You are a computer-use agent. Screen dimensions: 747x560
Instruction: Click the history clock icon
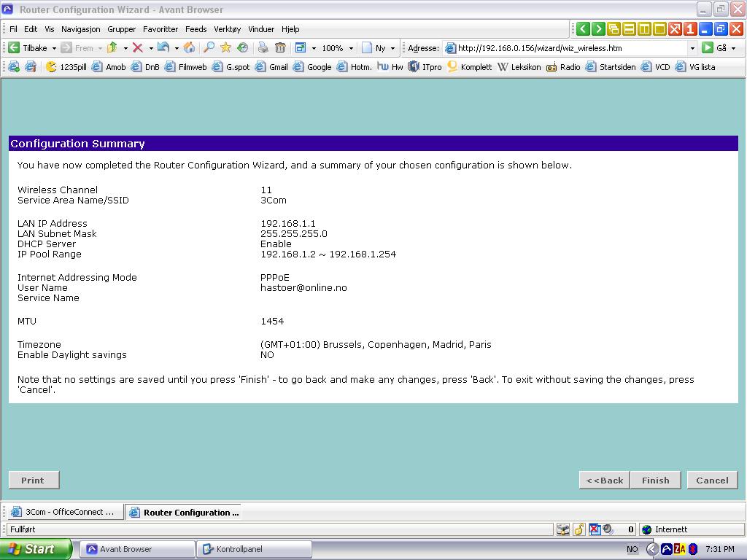(x=242, y=47)
